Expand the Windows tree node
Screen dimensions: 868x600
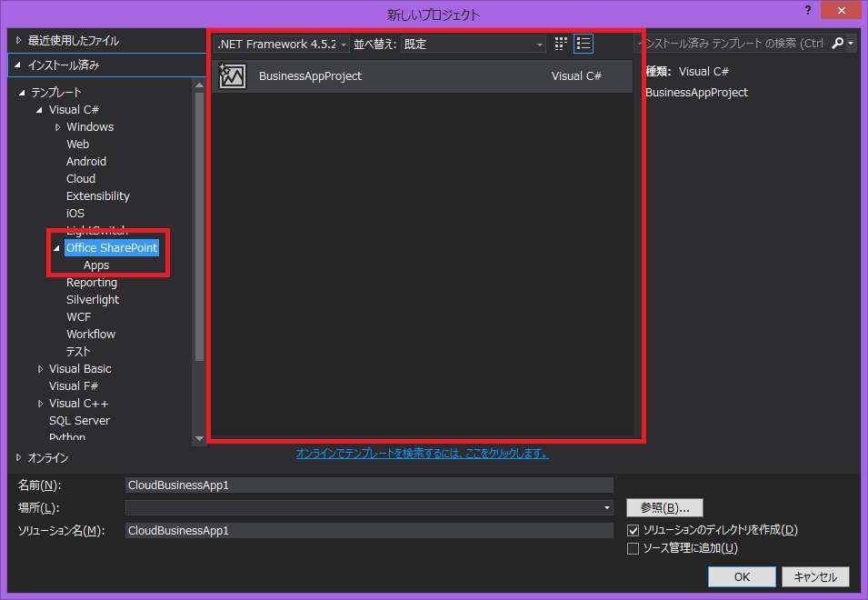57,127
